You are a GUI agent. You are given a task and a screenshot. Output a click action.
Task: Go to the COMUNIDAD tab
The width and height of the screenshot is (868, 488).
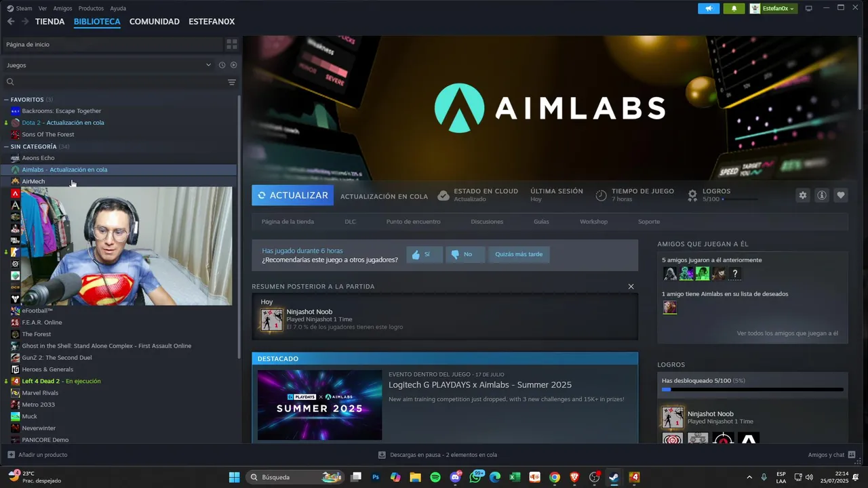coord(155,22)
